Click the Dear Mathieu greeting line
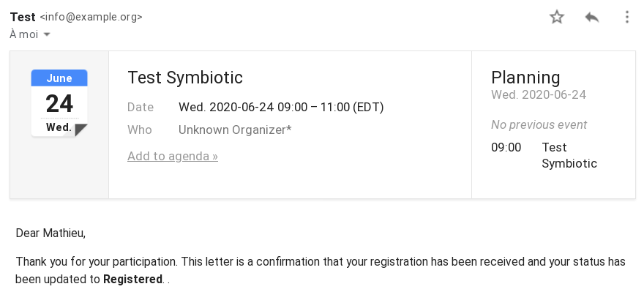The height and width of the screenshot is (292, 644). tap(50, 233)
